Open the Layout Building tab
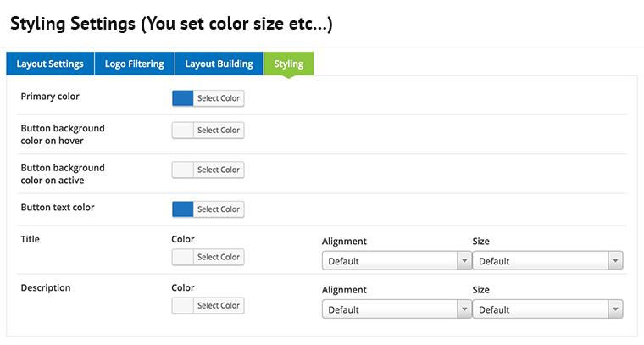Image resolution: width=644 pixels, height=345 pixels. coord(219,64)
